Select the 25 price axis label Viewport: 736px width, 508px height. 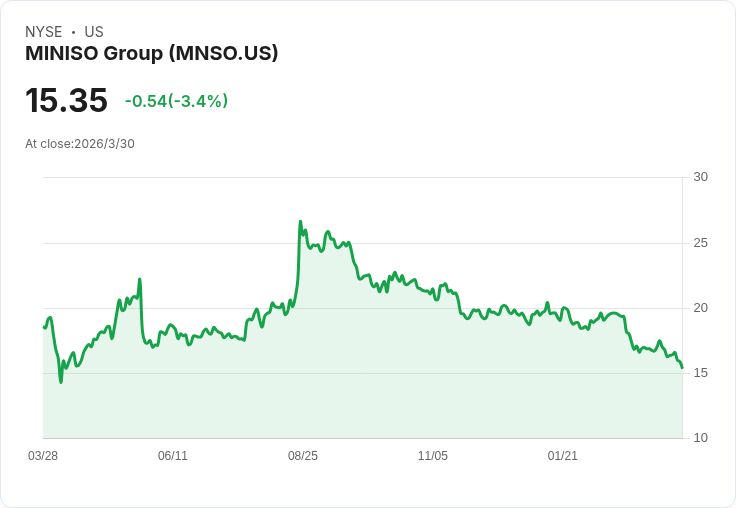[701, 243]
